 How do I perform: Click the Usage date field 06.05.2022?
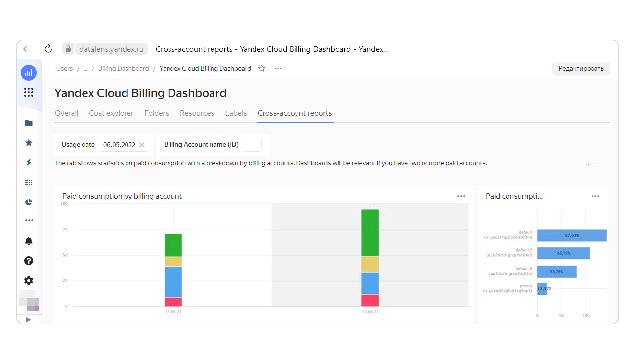(x=124, y=145)
